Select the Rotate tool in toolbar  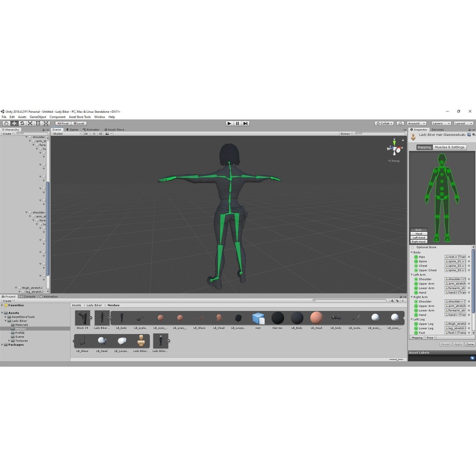(x=22, y=123)
